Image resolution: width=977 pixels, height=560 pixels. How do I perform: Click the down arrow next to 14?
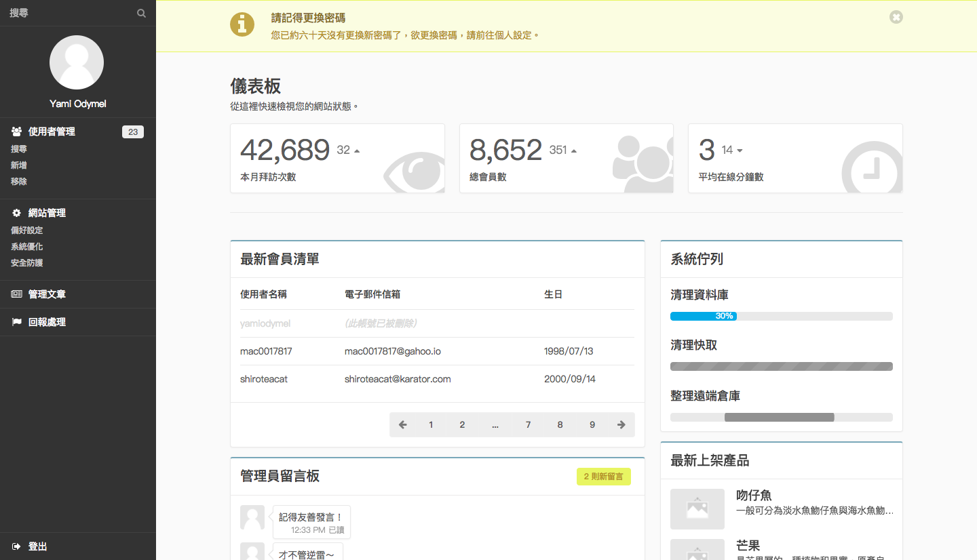[x=740, y=151]
